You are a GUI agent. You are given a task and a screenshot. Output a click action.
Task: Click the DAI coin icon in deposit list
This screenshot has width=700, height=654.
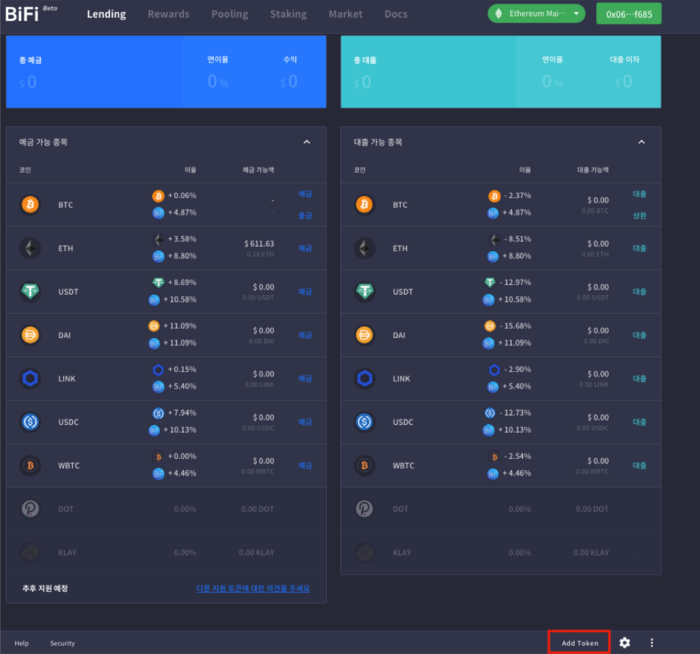pyautogui.click(x=29, y=335)
